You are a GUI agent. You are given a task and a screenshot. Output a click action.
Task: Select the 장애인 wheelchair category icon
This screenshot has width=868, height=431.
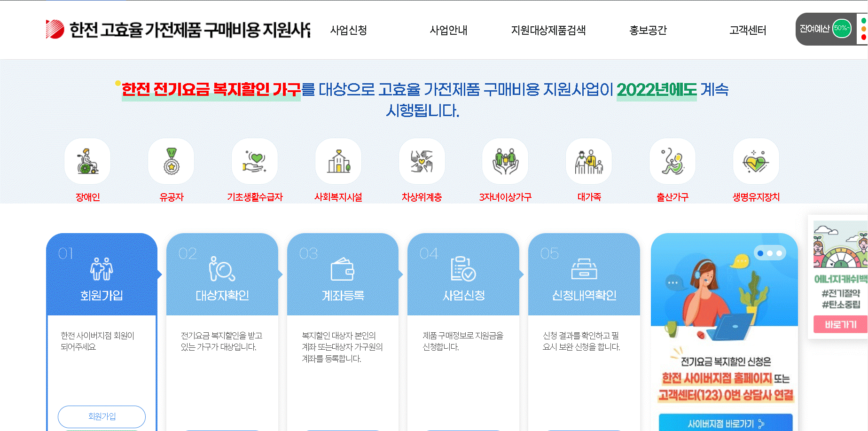click(86, 161)
